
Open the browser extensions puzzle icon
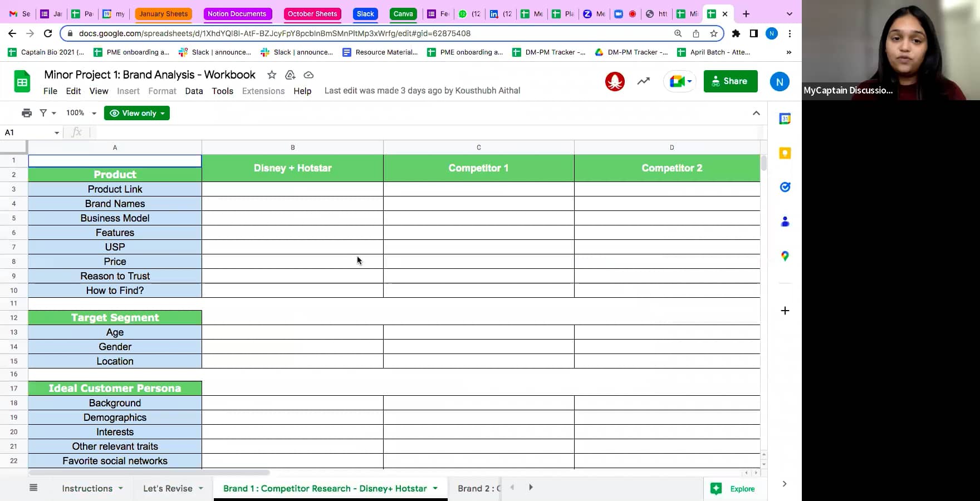pos(736,33)
